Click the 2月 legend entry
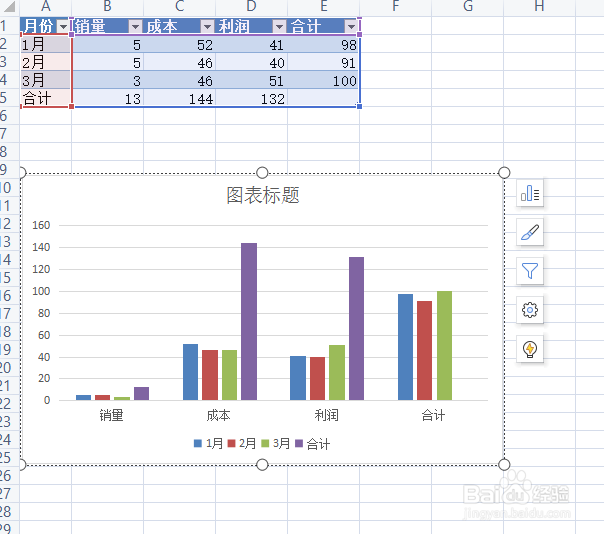The height and width of the screenshot is (534, 604). pyautogui.click(x=242, y=443)
